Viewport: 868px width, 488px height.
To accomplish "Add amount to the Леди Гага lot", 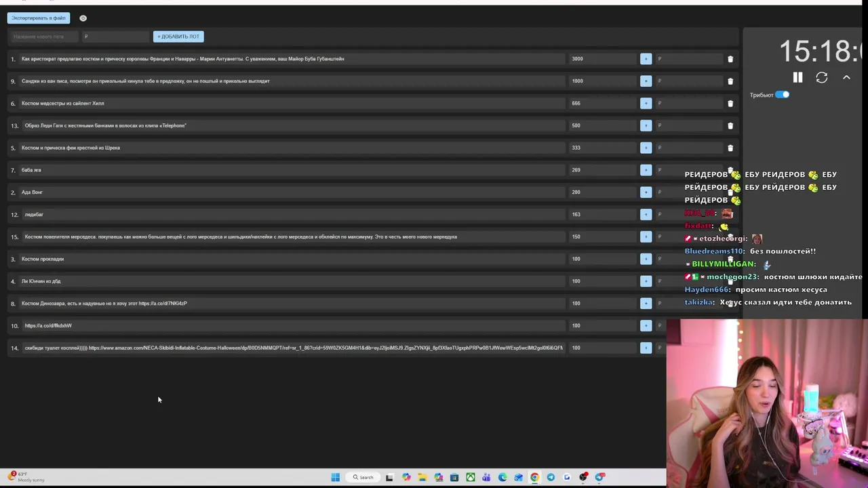I will point(646,125).
